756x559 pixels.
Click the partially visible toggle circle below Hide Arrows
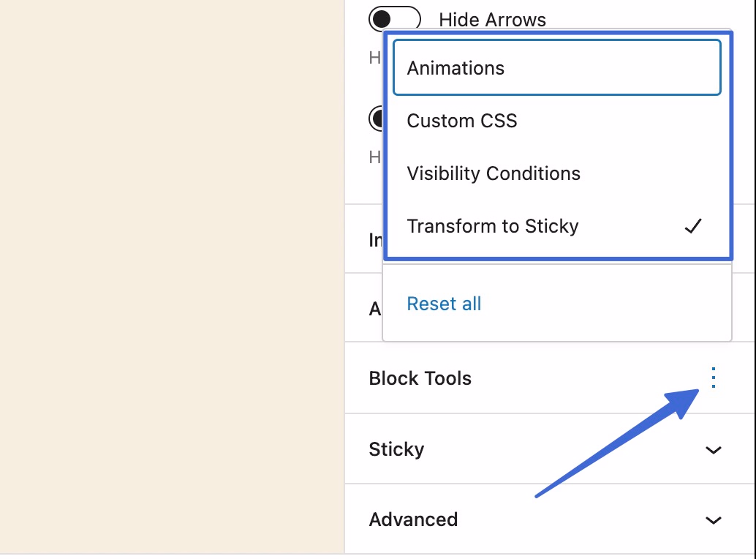pyautogui.click(x=377, y=119)
